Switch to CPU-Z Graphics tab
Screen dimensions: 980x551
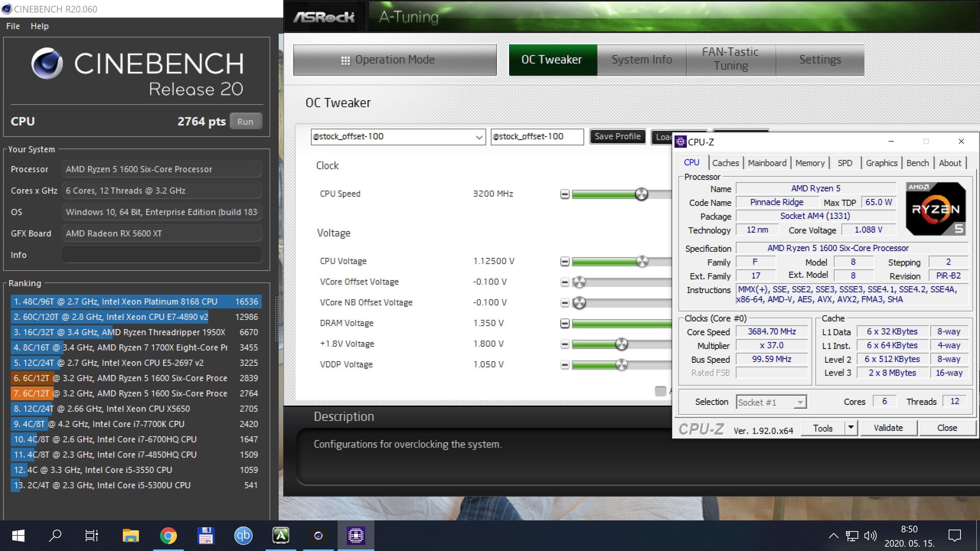[882, 163]
